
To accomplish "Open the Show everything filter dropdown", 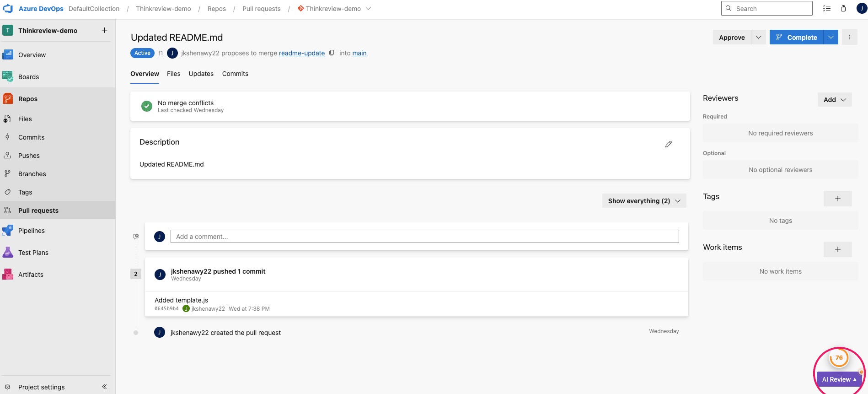I will [644, 201].
